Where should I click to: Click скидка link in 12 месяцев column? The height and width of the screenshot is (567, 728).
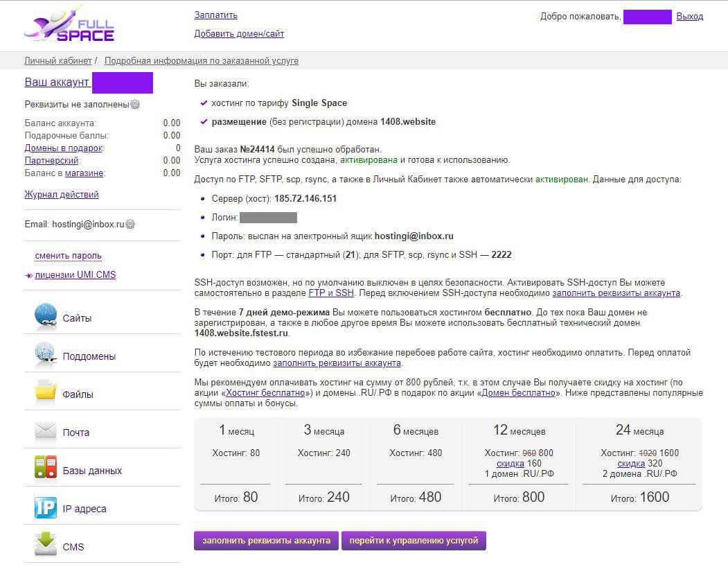[511, 463]
